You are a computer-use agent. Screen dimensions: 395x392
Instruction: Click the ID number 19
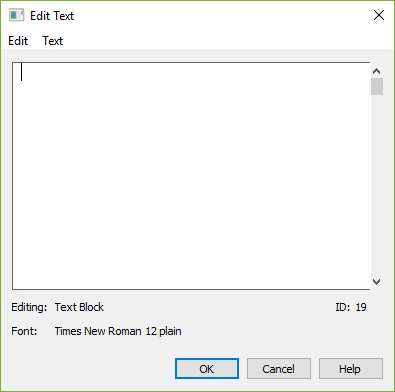tap(361, 307)
